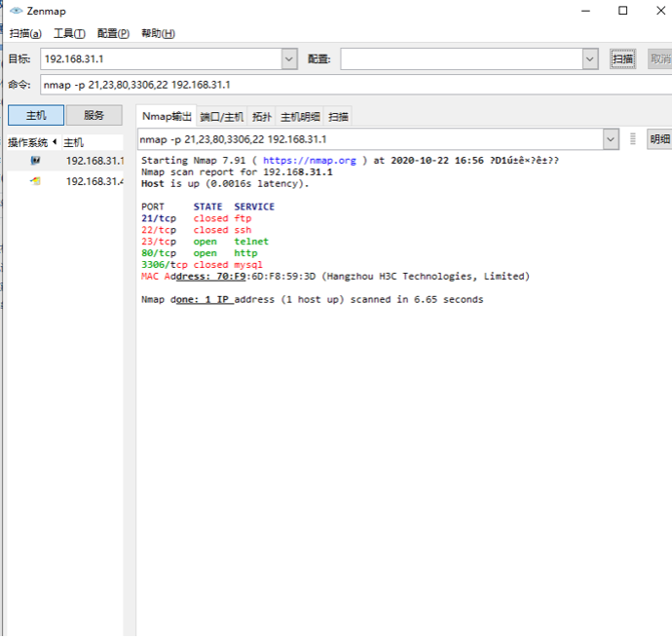Expand the 配置 profile dropdown arrow
672x639 pixels.
click(590, 59)
